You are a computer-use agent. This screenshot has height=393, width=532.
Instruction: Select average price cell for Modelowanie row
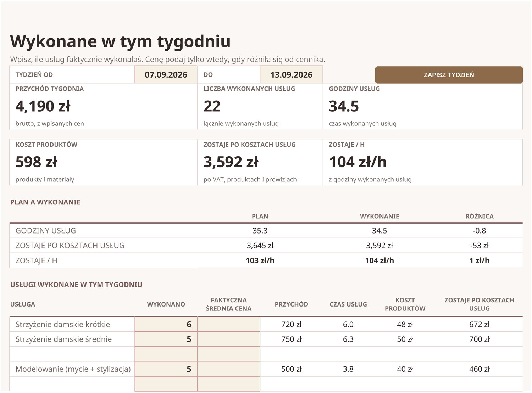(x=229, y=369)
